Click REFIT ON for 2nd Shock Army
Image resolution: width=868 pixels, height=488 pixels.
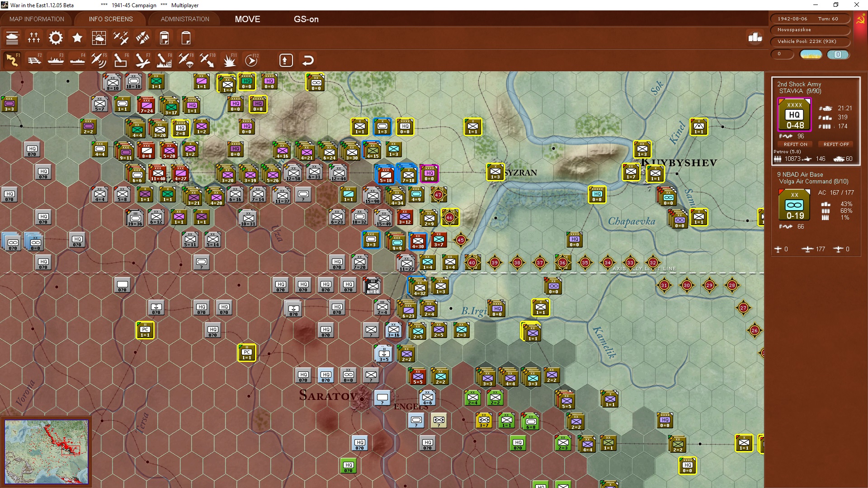(x=795, y=144)
